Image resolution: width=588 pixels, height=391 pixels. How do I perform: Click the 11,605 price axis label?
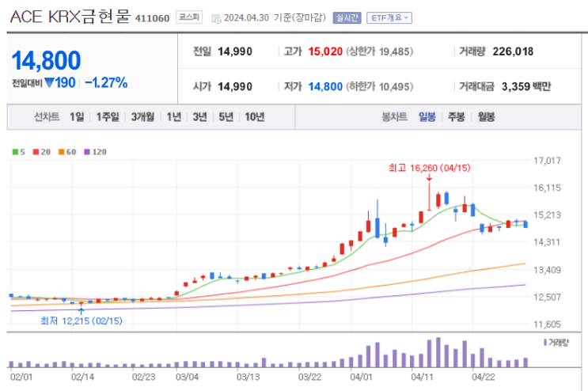point(547,325)
